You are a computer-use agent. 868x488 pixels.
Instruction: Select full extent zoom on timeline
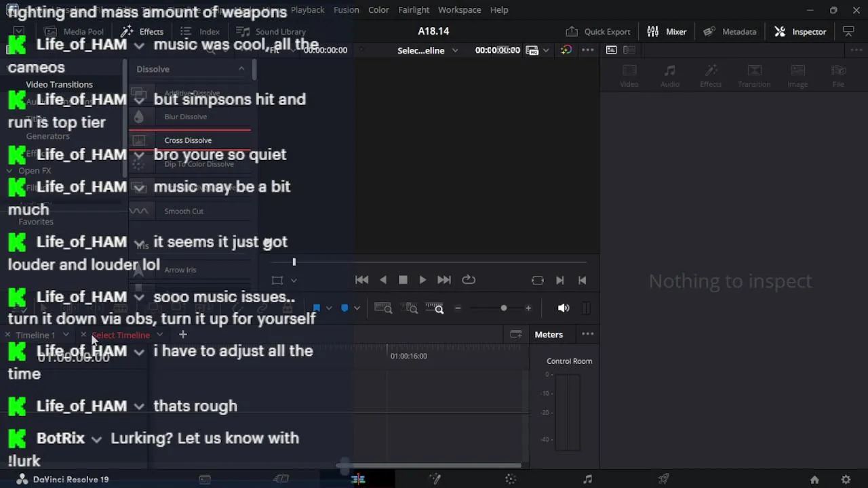pos(383,308)
